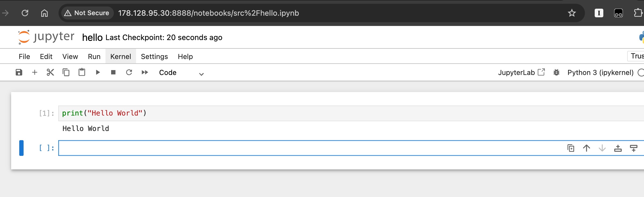Screen dimensions: 644x197
Task: Cut the selected cell with scissors icon
Action: click(x=50, y=72)
